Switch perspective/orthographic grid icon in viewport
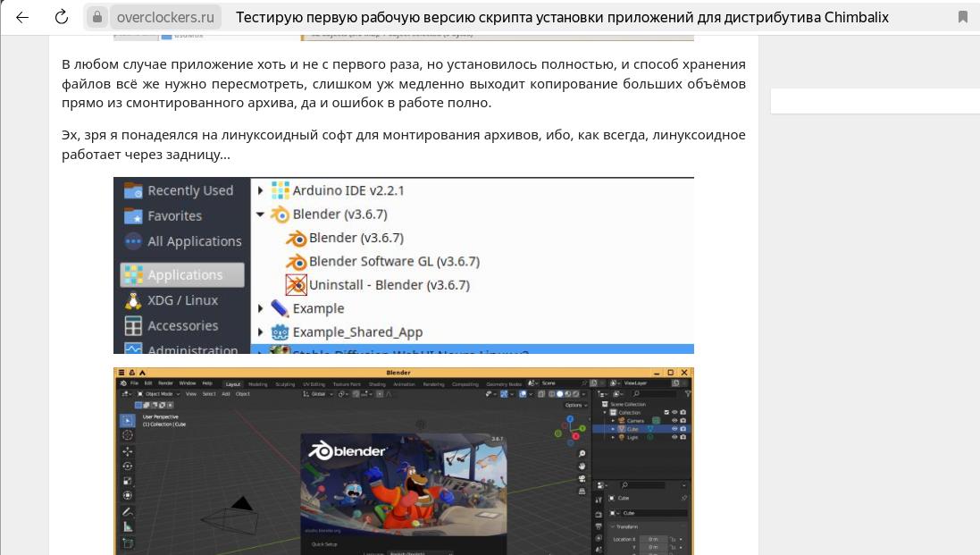Screen dimensions: 980x555 [x=582, y=492]
